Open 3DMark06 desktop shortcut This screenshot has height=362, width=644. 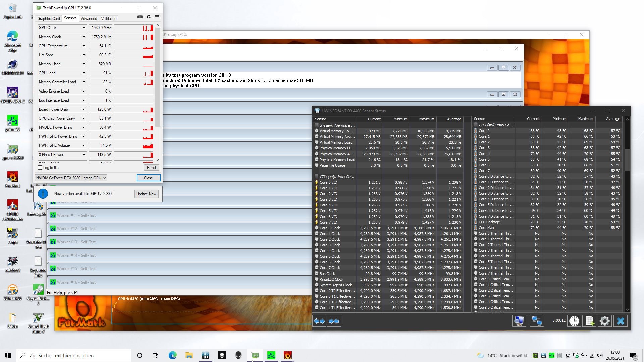pyautogui.click(x=13, y=292)
